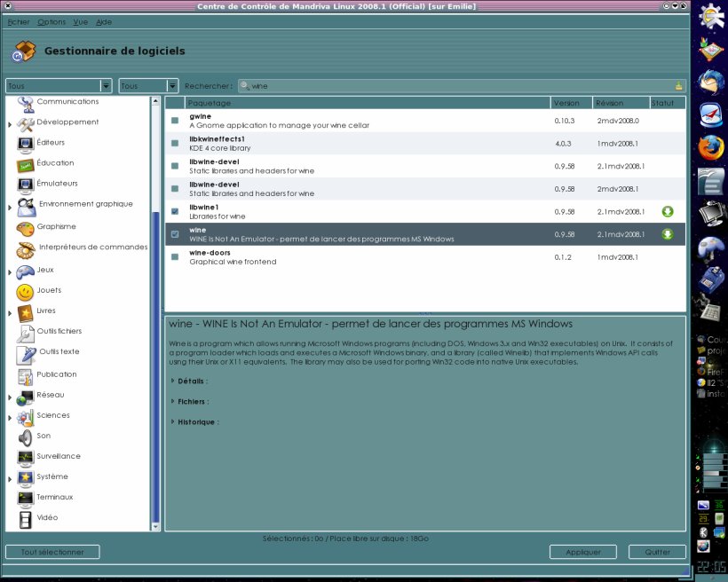This screenshot has height=582, width=728.
Task: Check the libkwineffects1 package checkbox
Action: 175,144
